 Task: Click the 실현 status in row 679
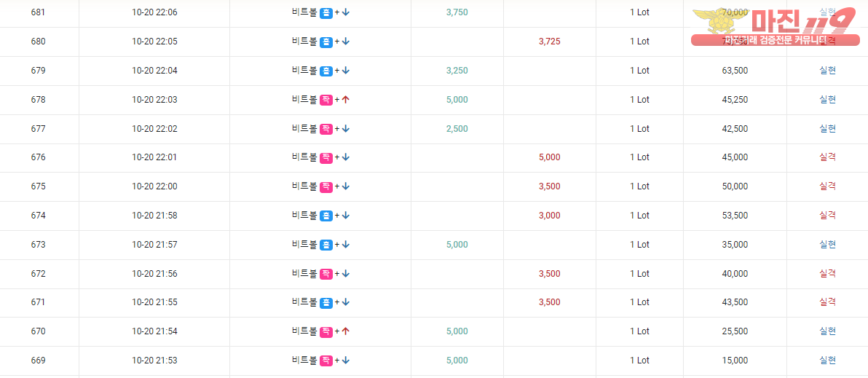pos(827,71)
